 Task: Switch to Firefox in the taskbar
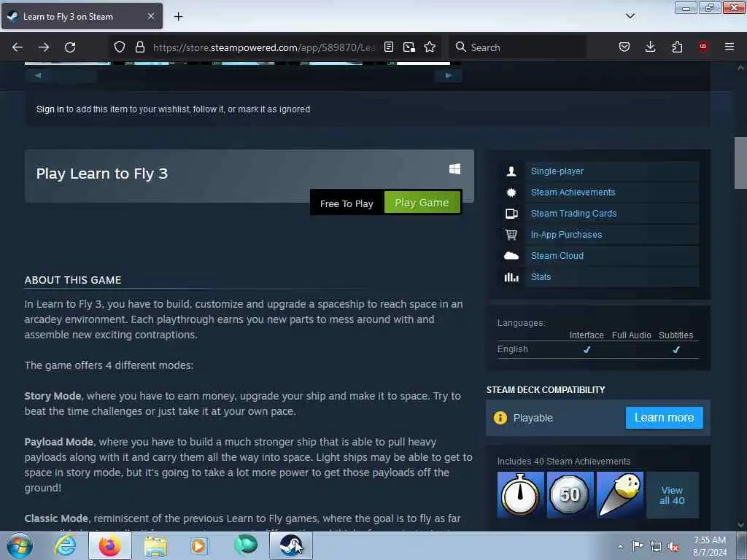(110, 545)
